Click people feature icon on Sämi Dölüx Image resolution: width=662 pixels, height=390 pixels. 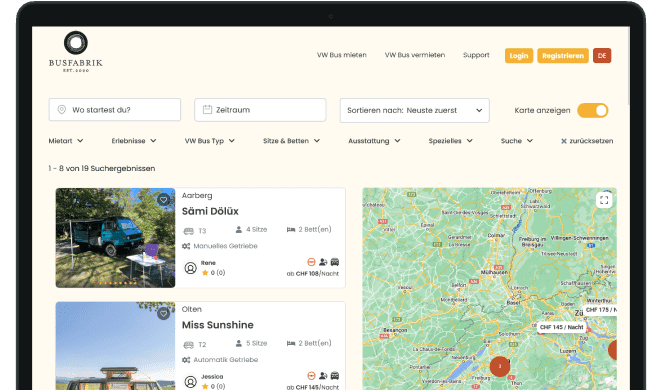click(323, 262)
